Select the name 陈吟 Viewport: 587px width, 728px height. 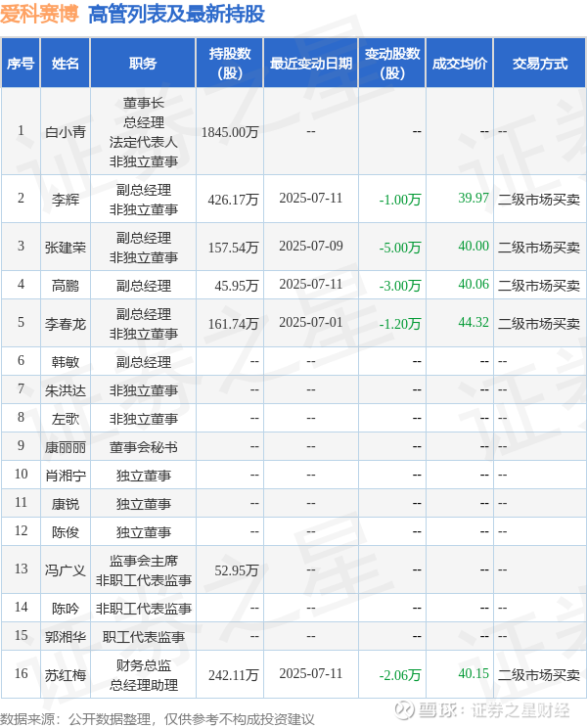66,609
